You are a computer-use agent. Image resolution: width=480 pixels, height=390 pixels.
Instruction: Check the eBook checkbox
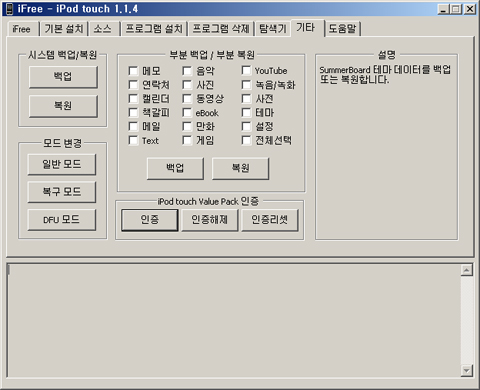tap(187, 113)
